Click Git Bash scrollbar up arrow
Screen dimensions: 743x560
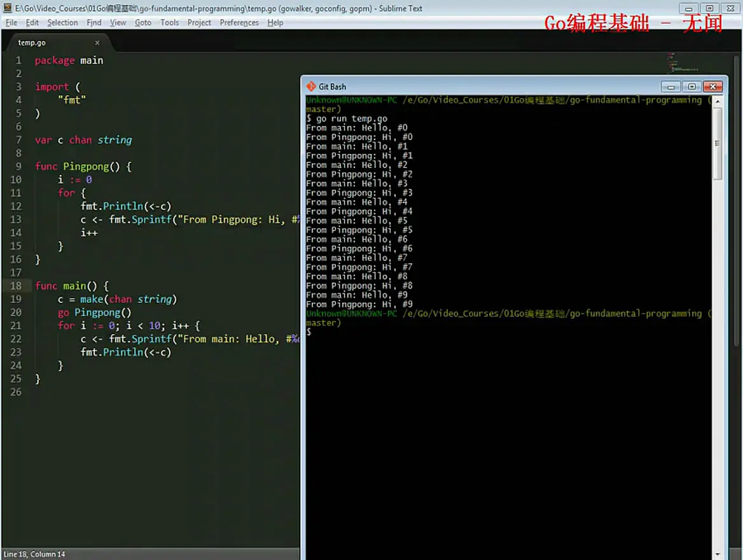718,101
